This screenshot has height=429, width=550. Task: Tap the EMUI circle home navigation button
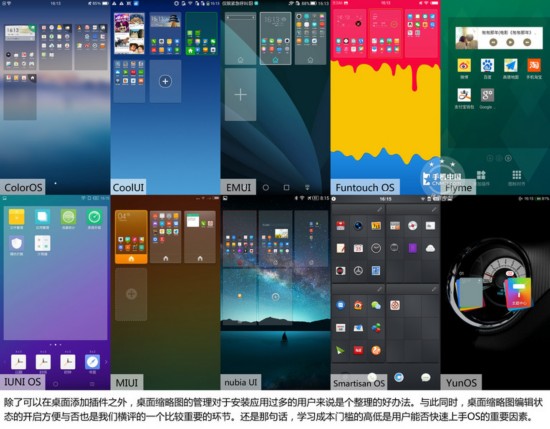[266, 188]
